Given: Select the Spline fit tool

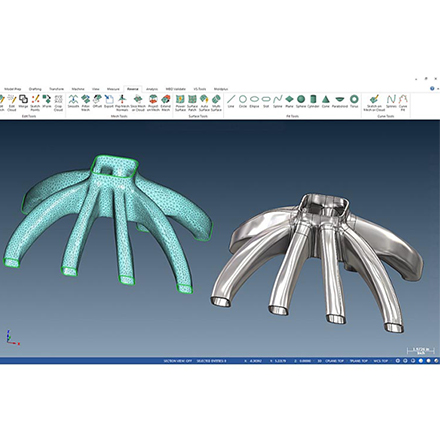Looking at the screenshot, I should tap(277, 101).
